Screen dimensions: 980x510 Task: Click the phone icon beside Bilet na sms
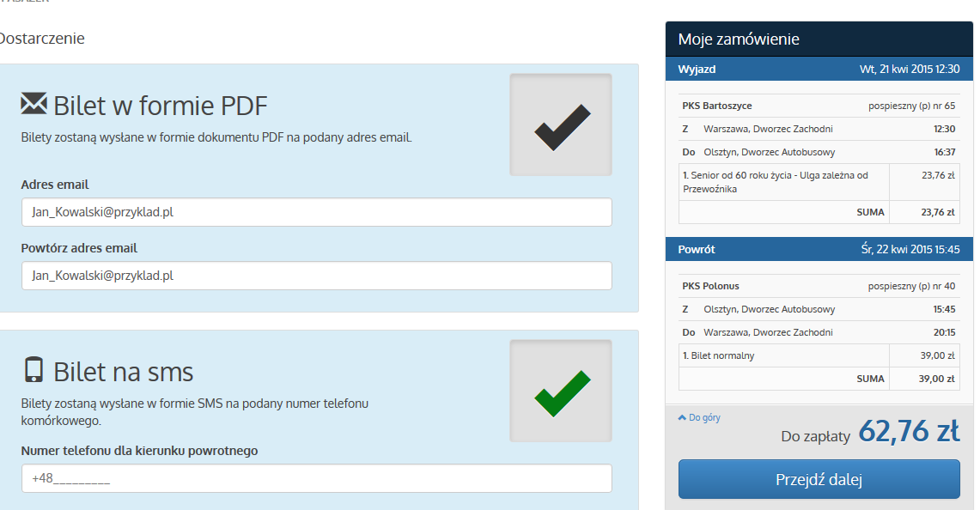tap(33, 369)
